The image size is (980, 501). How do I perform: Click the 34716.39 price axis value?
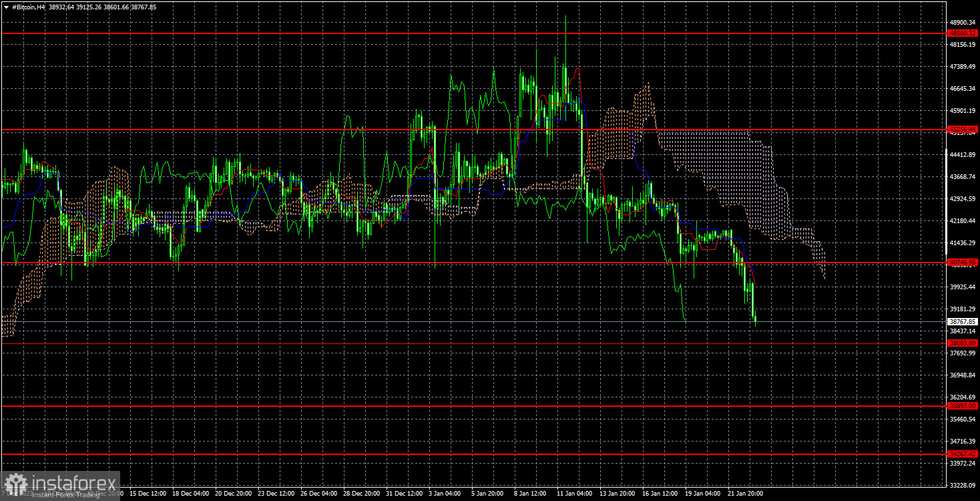click(x=963, y=442)
